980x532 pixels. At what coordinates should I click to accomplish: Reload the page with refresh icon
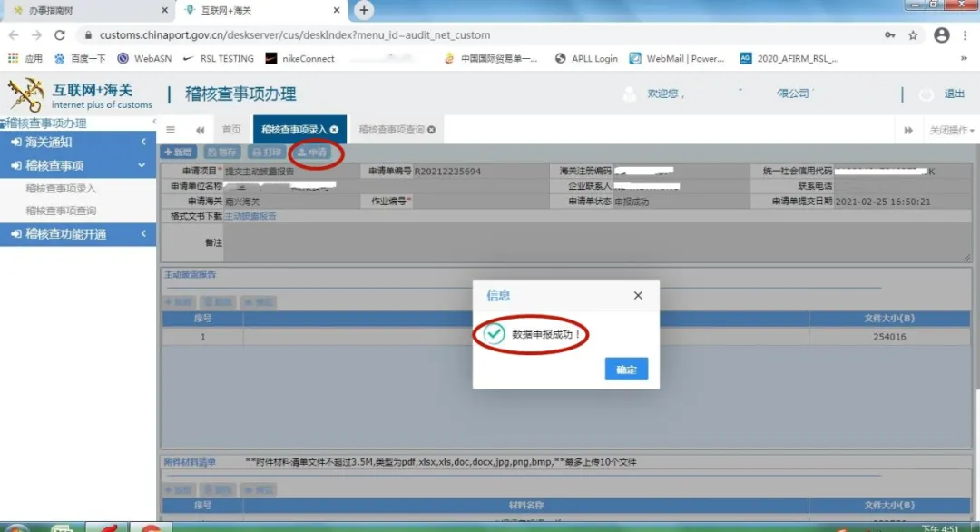pyautogui.click(x=59, y=35)
